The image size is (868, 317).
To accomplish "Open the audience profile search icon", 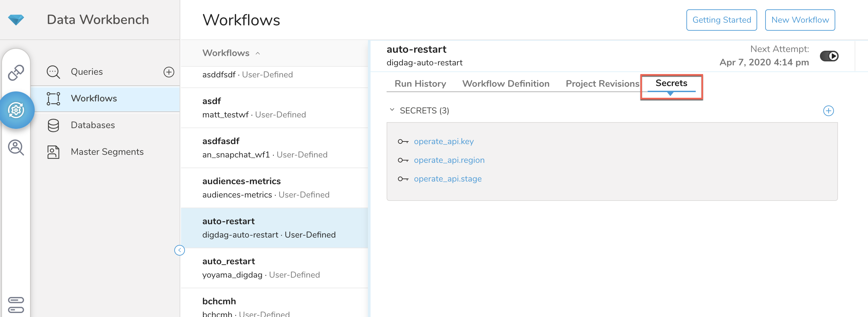I will pyautogui.click(x=16, y=147).
